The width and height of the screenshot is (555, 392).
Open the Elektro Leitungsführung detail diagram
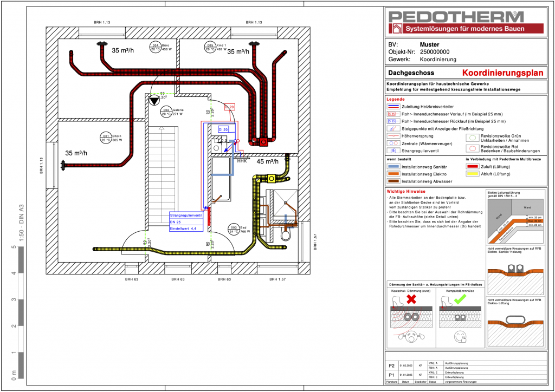pyautogui.click(x=515, y=221)
